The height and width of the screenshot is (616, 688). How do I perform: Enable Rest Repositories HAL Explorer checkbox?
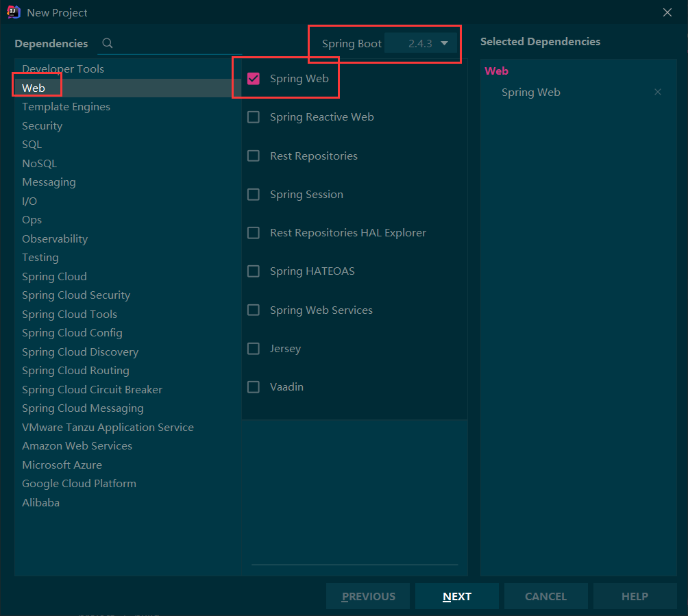(254, 232)
